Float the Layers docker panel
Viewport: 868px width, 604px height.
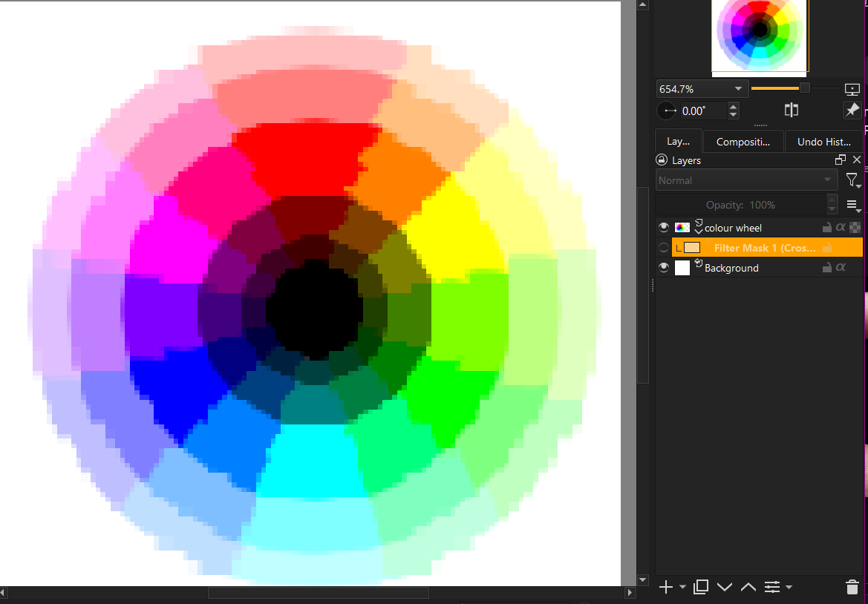click(841, 160)
